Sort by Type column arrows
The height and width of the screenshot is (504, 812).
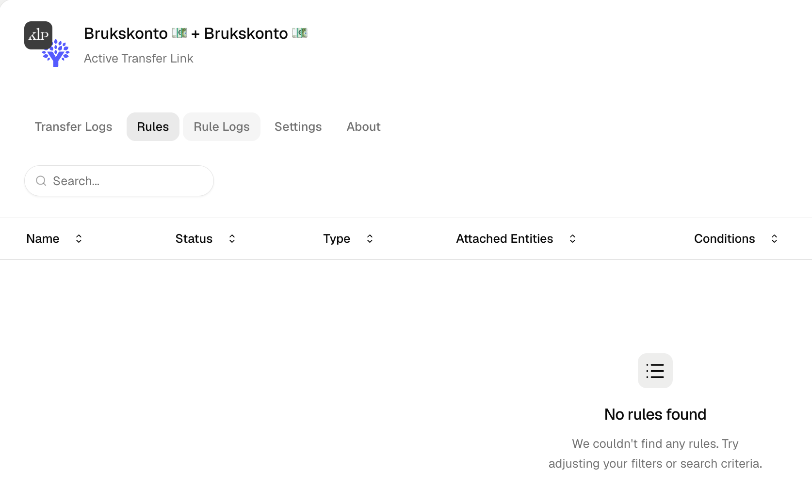click(x=370, y=238)
